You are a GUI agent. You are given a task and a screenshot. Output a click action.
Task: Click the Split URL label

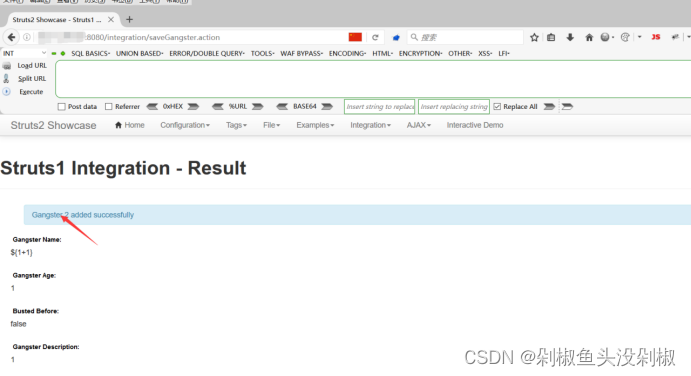32,78
